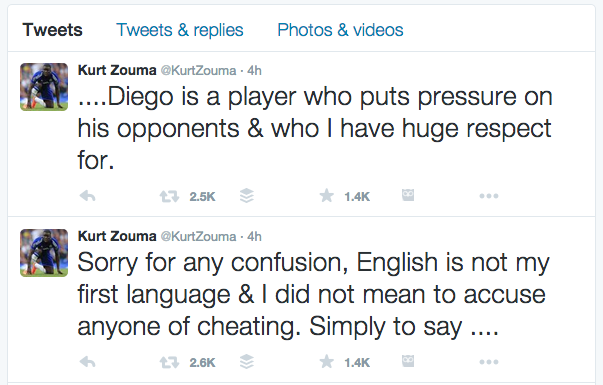The image size is (603, 385).
Task: Switch to Photos & videos tab
Action: pos(340,30)
